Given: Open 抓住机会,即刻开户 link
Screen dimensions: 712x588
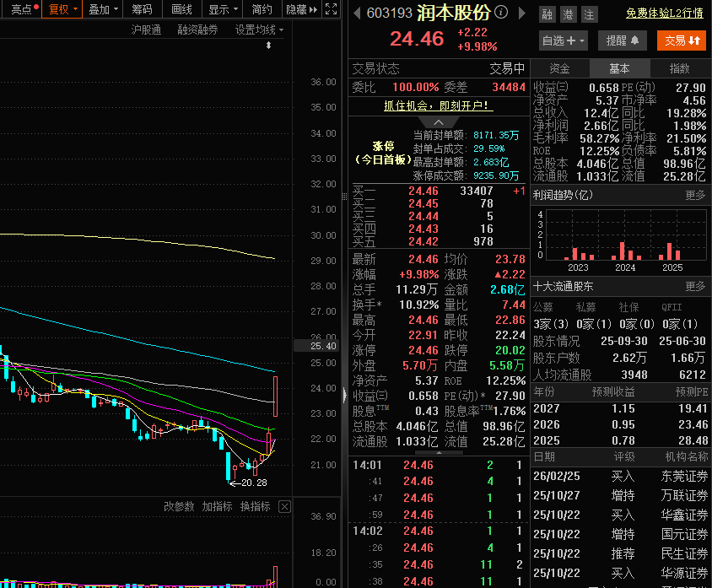Looking at the screenshot, I should (x=438, y=105).
